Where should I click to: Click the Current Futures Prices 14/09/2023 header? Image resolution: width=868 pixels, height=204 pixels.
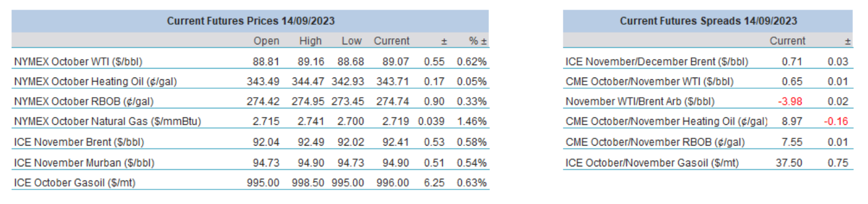[251, 21]
